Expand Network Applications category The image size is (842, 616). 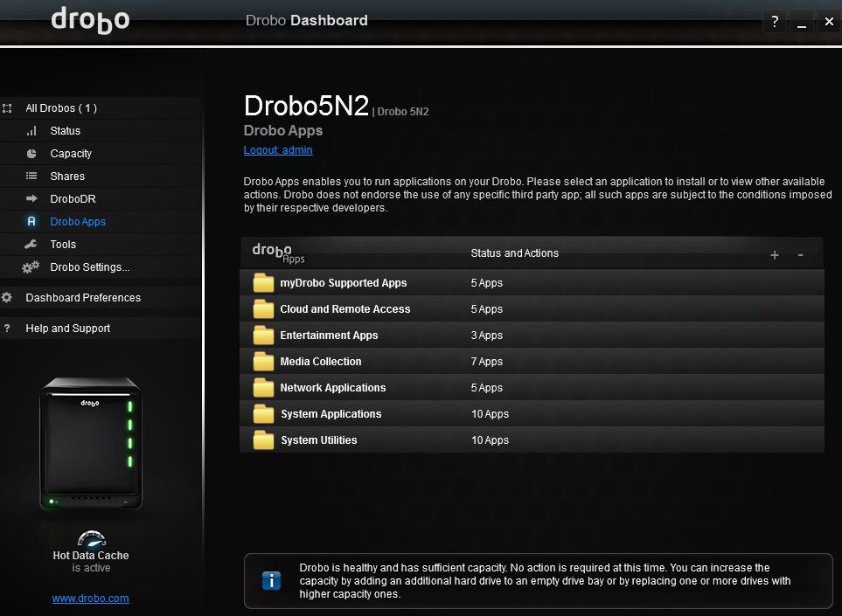click(532, 387)
